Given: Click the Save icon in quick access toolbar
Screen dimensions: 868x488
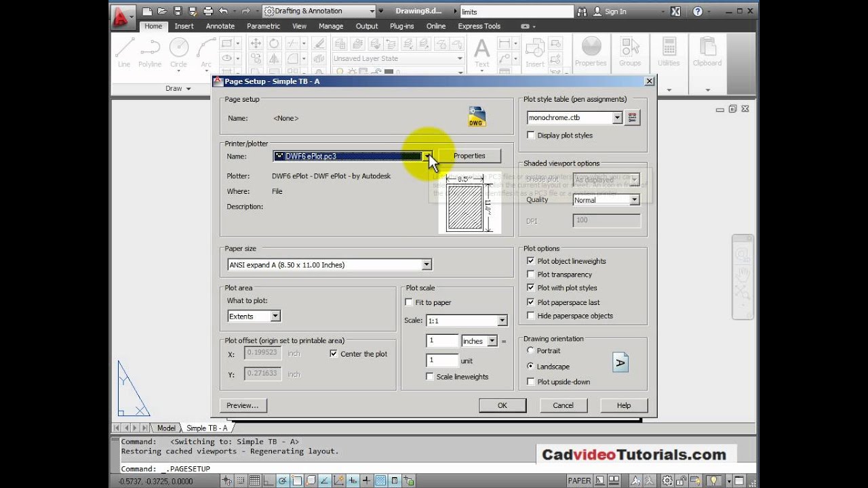Looking at the screenshot, I should tap(178, 11).
